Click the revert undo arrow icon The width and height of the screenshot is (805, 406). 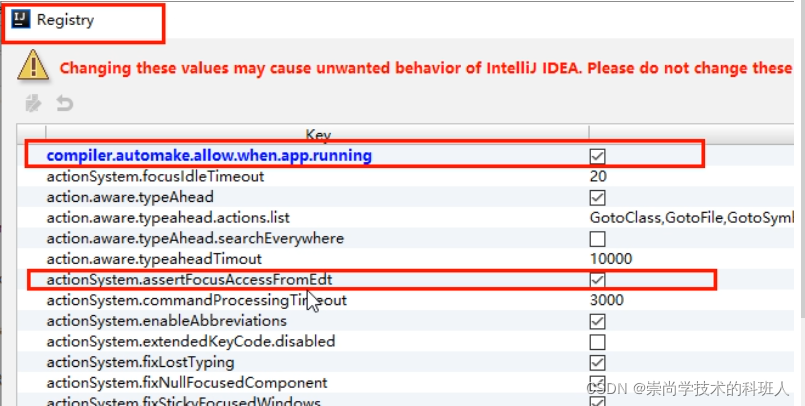tap(65, 103)
